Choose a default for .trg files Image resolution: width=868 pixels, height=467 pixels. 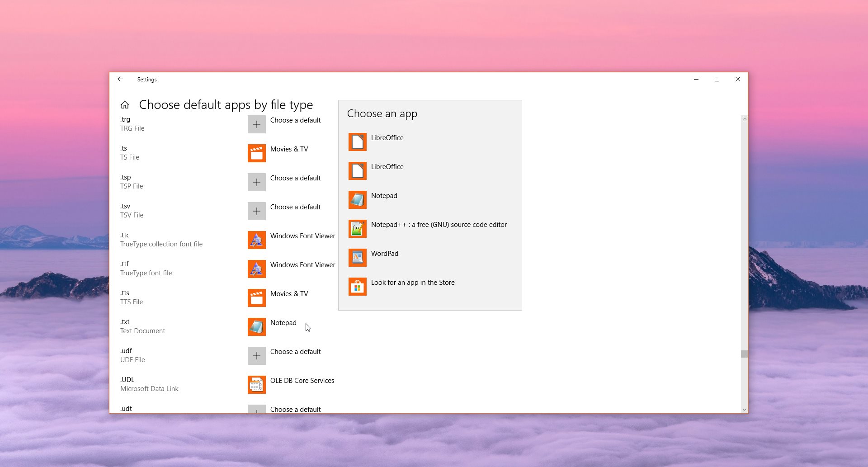tap(295, 120)
